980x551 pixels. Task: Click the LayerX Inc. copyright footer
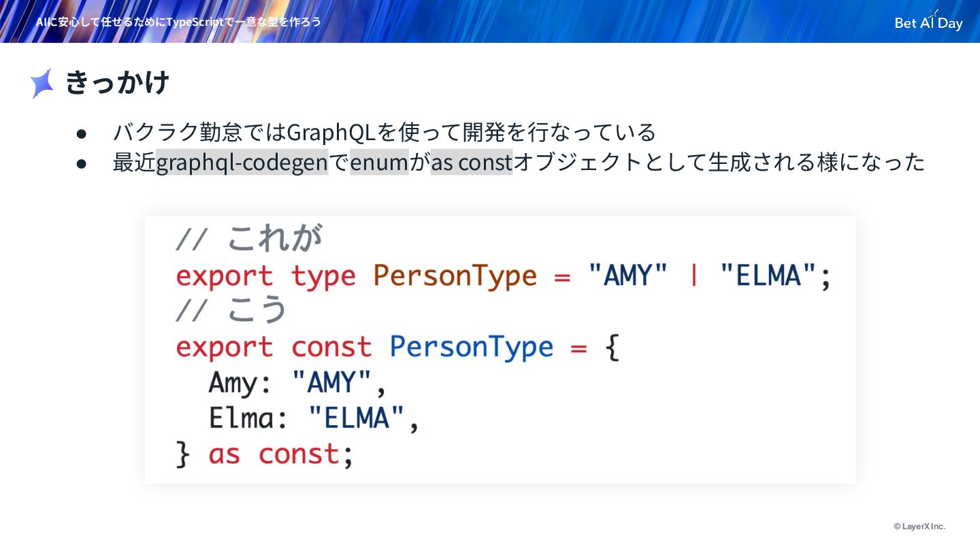[919, 527]
